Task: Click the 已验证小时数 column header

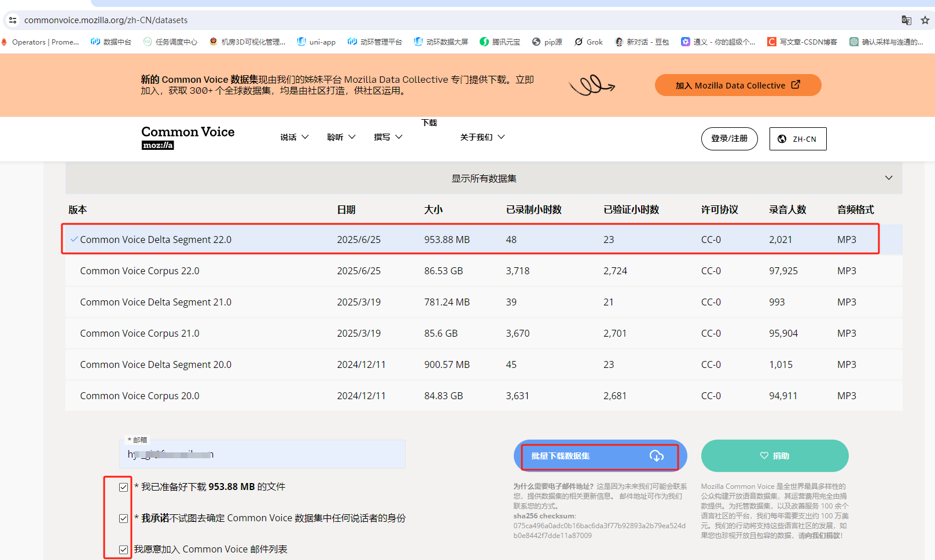Action: click(631, 209)
